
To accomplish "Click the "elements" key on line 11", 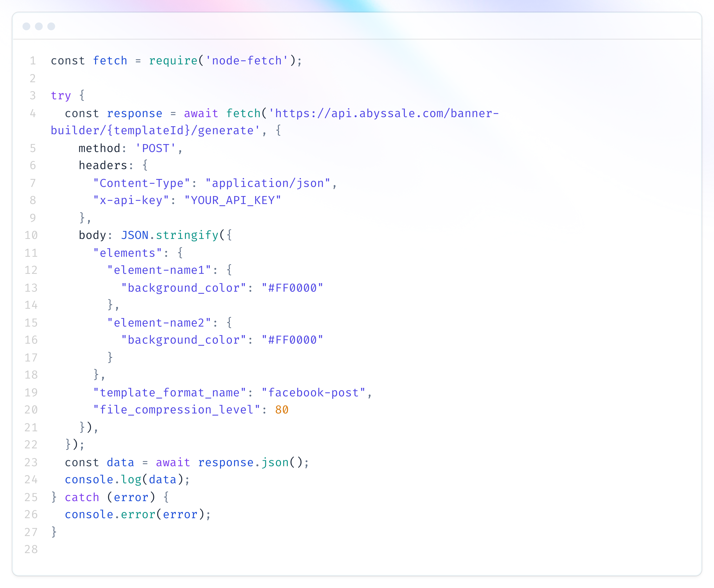I will [x=128, y=253].
